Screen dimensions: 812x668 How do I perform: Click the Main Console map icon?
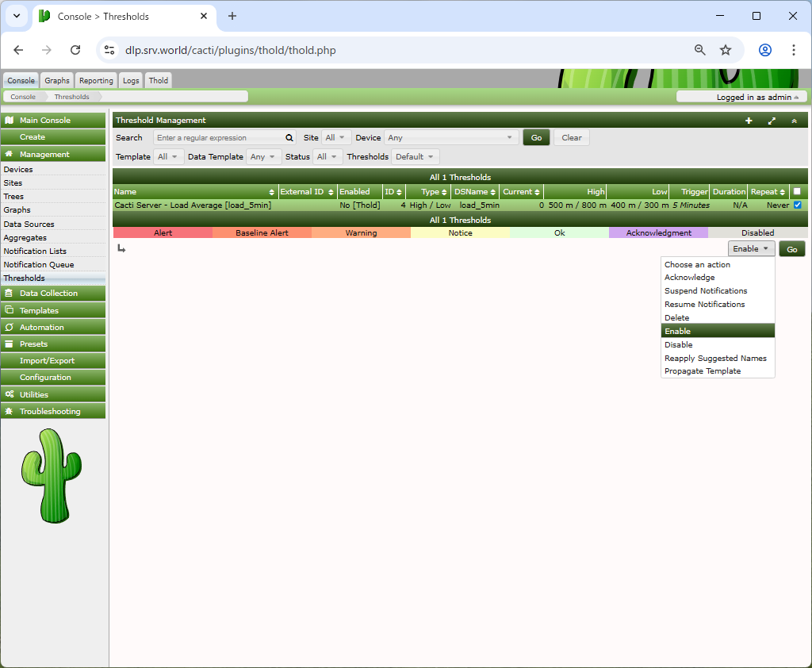tap(10, 121)
